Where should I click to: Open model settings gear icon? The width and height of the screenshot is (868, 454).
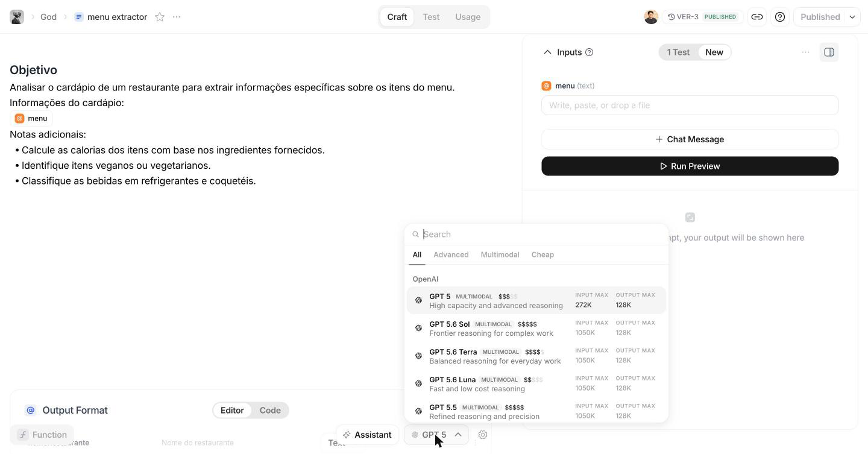click(x=483, y=435)
